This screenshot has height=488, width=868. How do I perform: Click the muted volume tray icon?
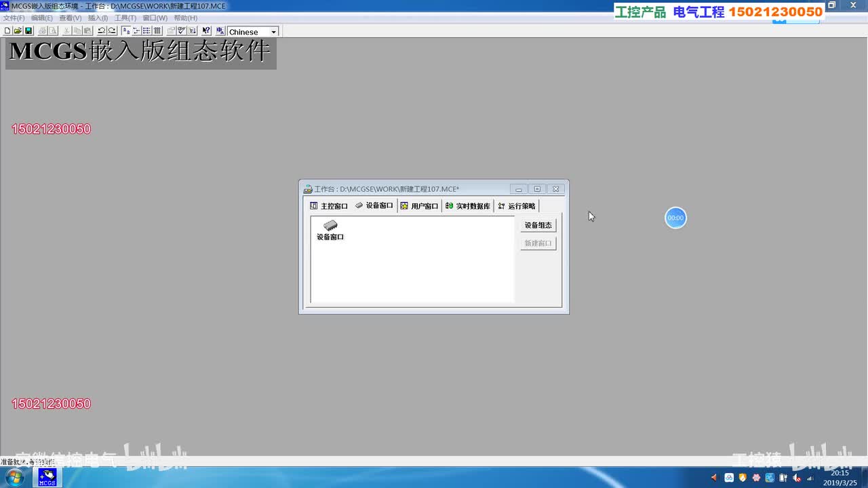[797, 478]
